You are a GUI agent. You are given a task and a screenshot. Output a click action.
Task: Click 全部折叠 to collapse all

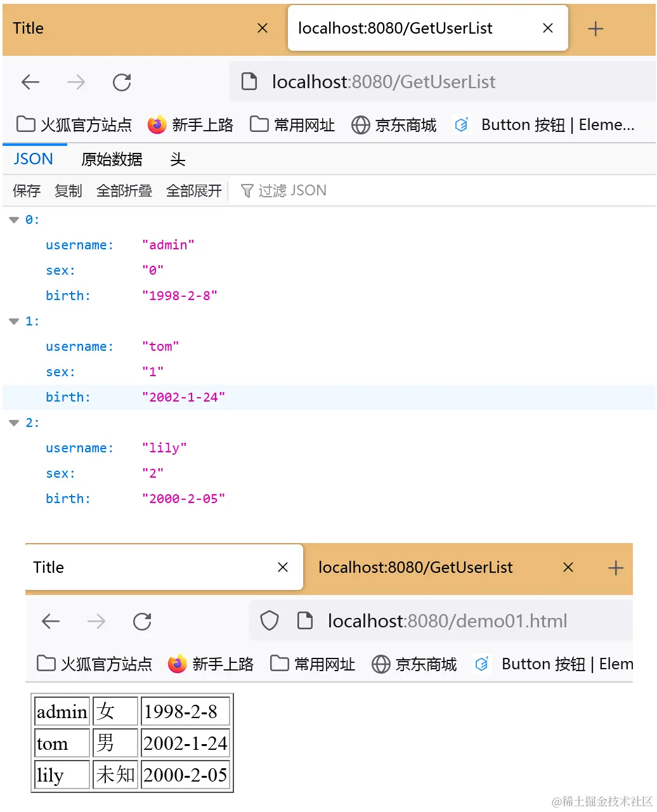124,190
